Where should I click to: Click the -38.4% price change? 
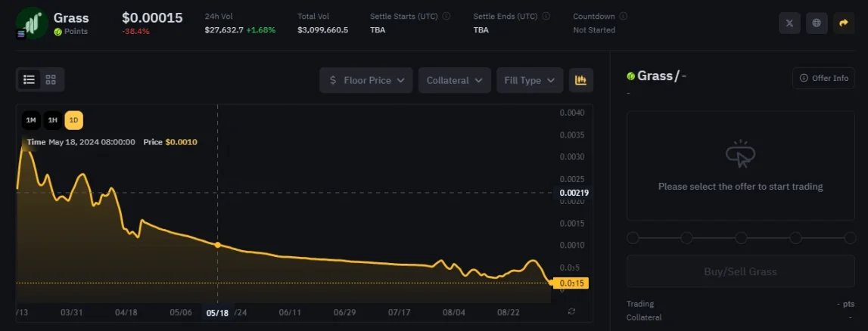pyautogui.click(x=135, y=32)
